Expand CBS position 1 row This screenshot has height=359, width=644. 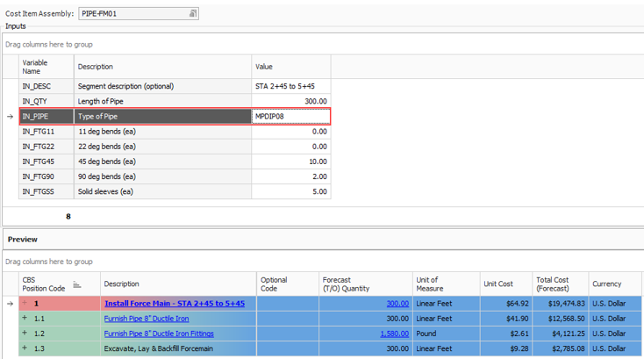click(x=25, y=304)
